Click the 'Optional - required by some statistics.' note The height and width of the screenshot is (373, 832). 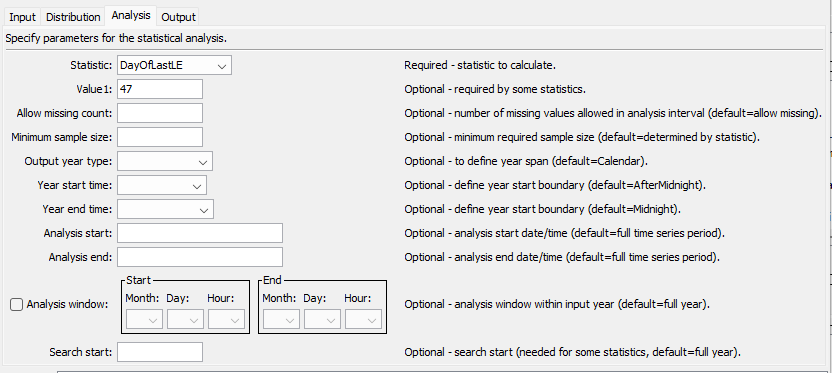(495, 89)
